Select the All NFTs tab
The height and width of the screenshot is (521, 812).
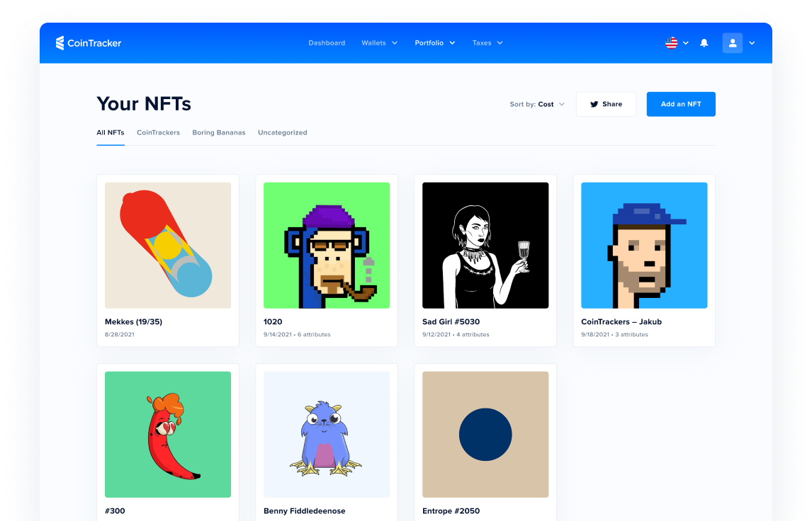(x=111, y=132)
